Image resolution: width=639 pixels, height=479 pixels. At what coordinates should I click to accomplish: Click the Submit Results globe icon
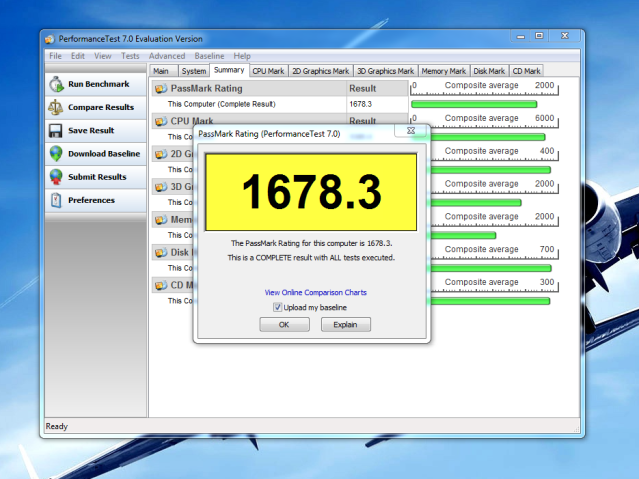tap(56, 177)
